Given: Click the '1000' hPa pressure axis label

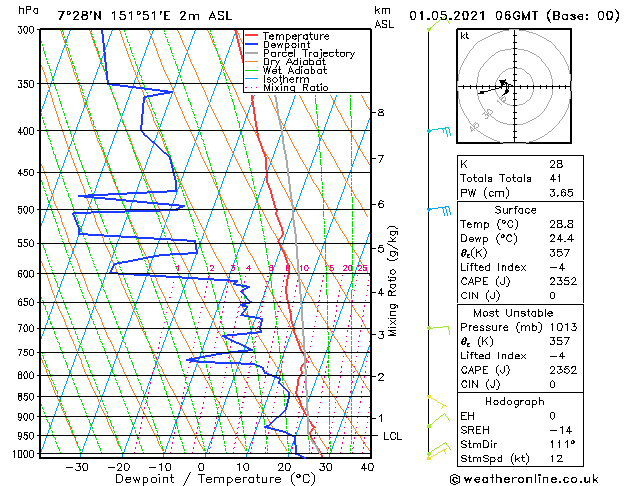Looking at the screenshot, I should pos(25,454).
